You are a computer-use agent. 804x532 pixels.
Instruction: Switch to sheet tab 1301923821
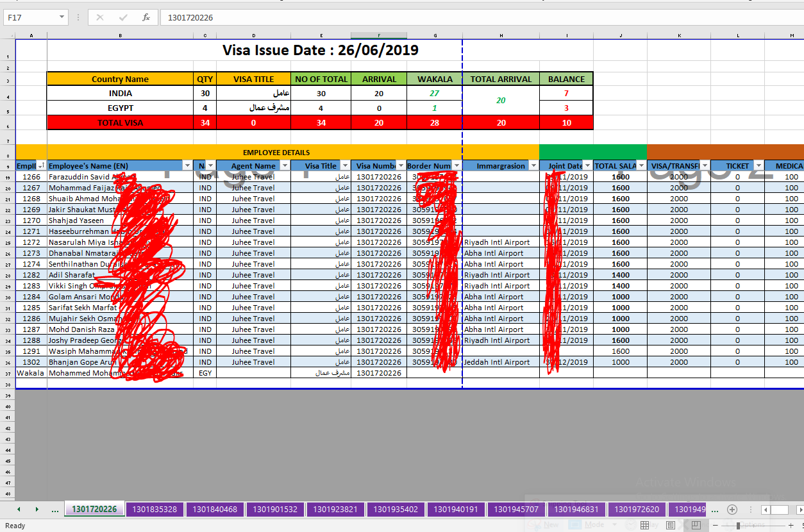click(335, 510)
